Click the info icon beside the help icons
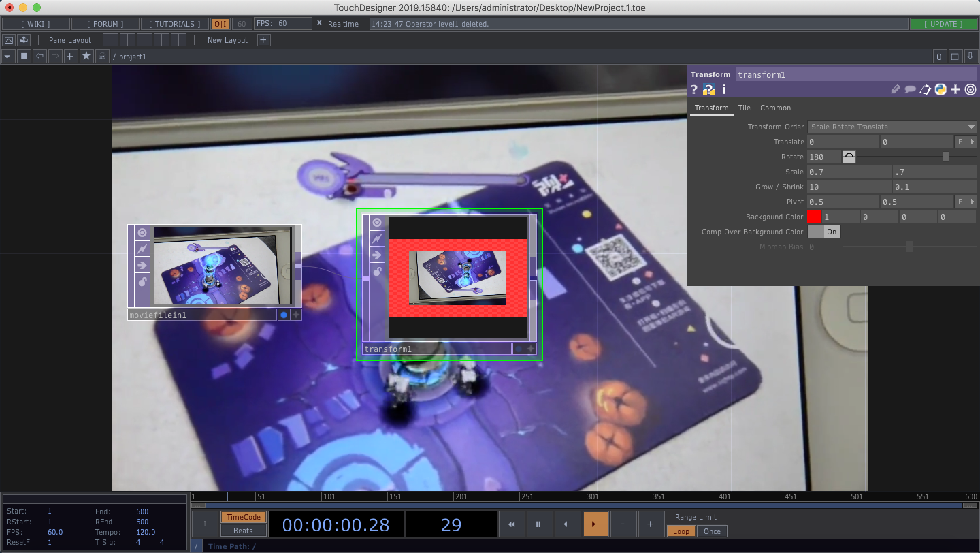This screenshot has width=980, height=553. [x=723, y=90]
